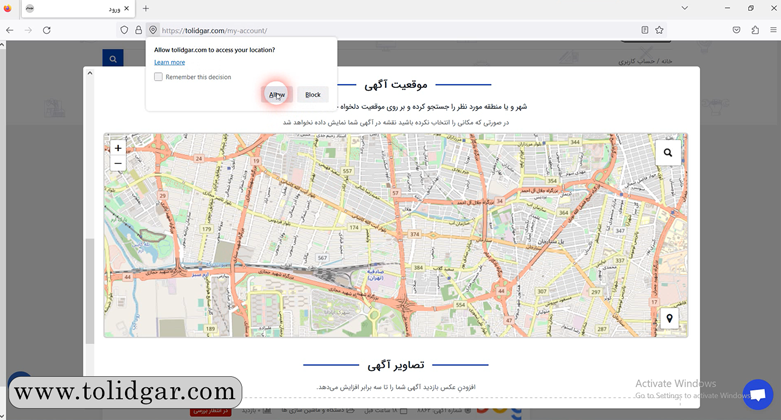Click the Tehran map area
Viewport: 781px width, 420px height.
pyautogui.click(x=395, y=235)
